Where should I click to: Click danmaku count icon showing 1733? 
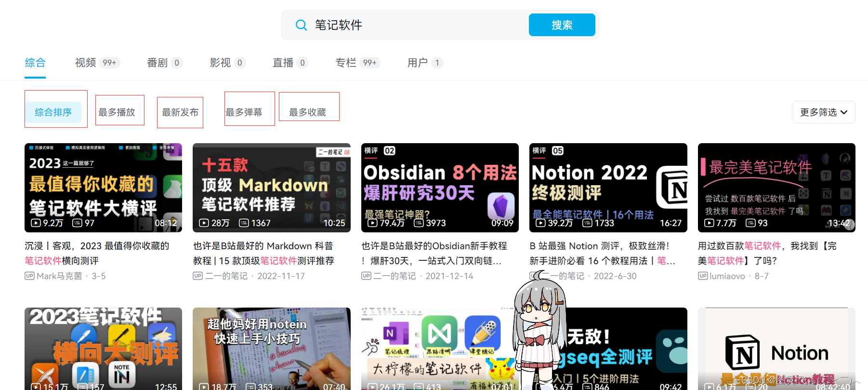(587, 223)
